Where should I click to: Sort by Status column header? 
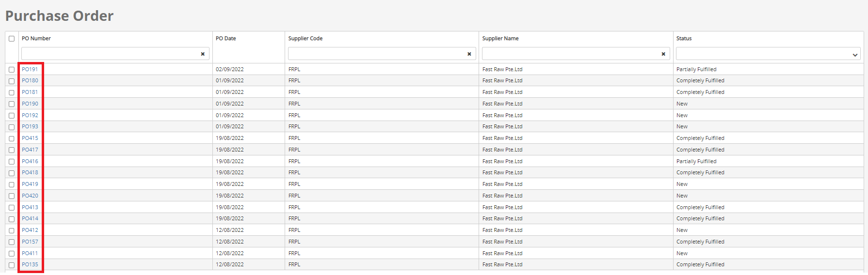pyautogui.click(x=684, y=38)
